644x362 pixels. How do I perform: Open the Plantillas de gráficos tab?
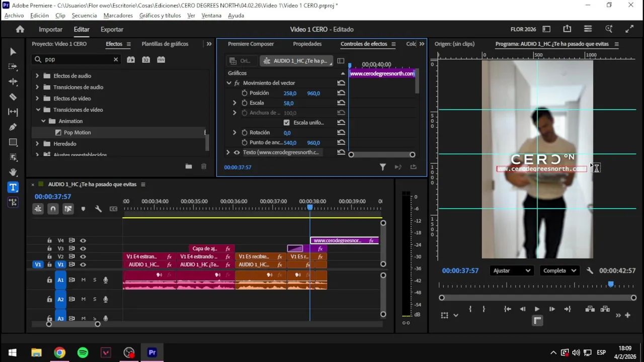(165, 44)
